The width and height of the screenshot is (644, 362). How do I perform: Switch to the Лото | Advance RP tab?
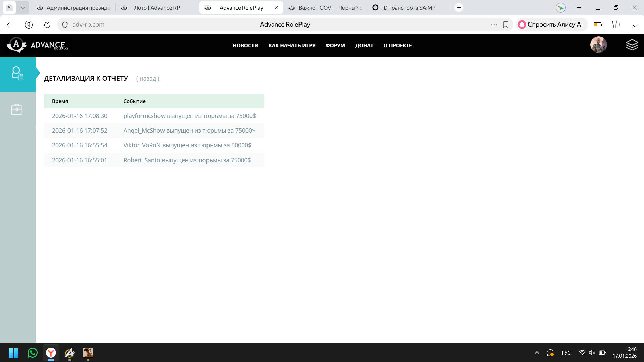coord(157,8)
